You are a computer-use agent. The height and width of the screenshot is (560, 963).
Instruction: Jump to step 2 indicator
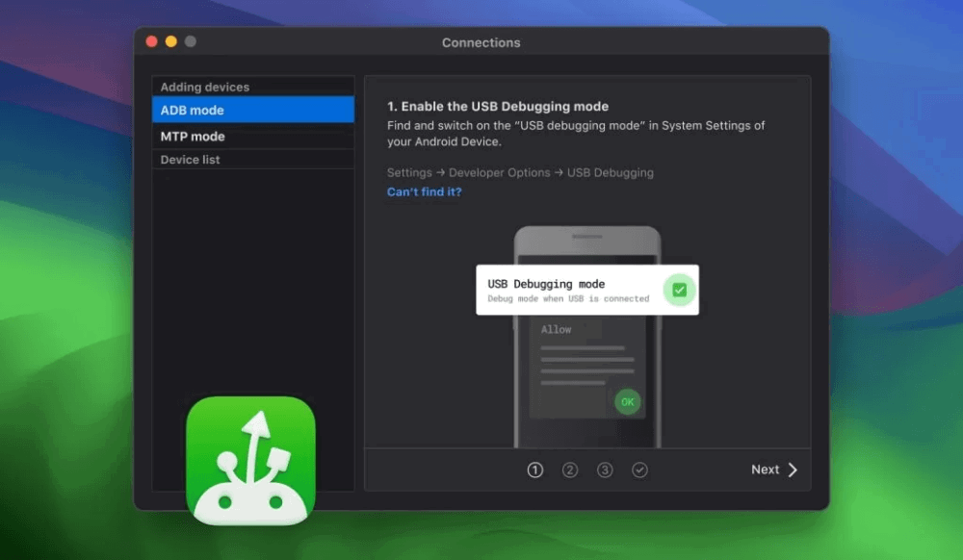click(x=570, y=470)
